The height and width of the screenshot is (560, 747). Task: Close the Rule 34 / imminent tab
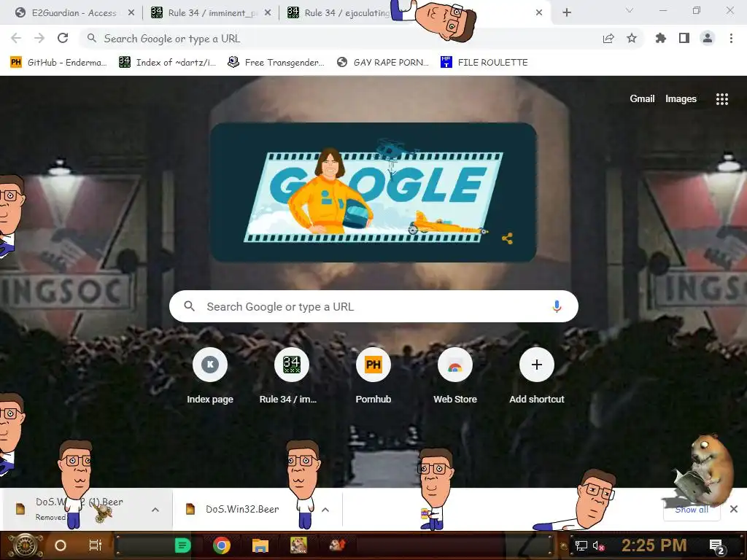tap(268, 13)
